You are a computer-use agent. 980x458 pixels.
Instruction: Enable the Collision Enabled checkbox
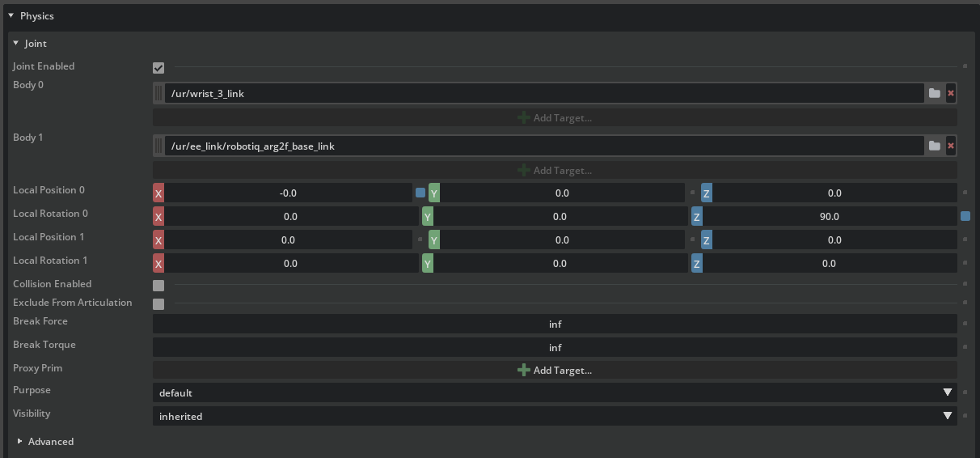tap(158, 285)
